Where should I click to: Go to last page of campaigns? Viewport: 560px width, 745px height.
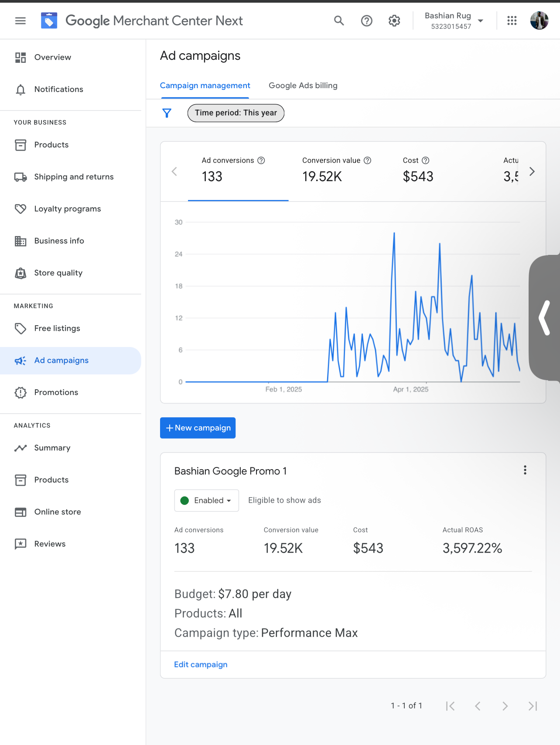[x=533, y=706]
